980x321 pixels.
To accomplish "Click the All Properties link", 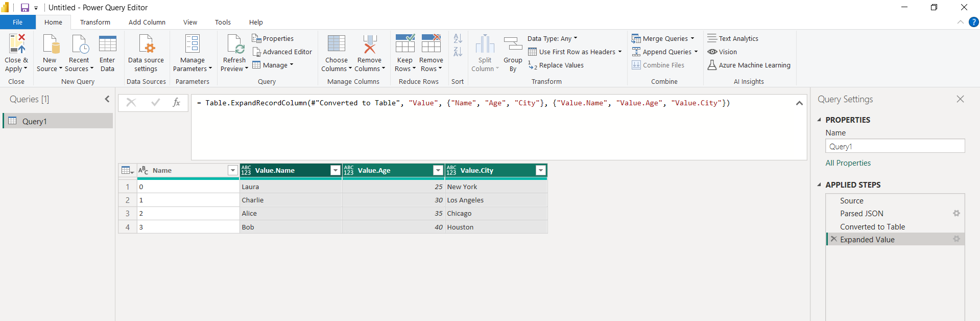I will (x=848, y=163).
